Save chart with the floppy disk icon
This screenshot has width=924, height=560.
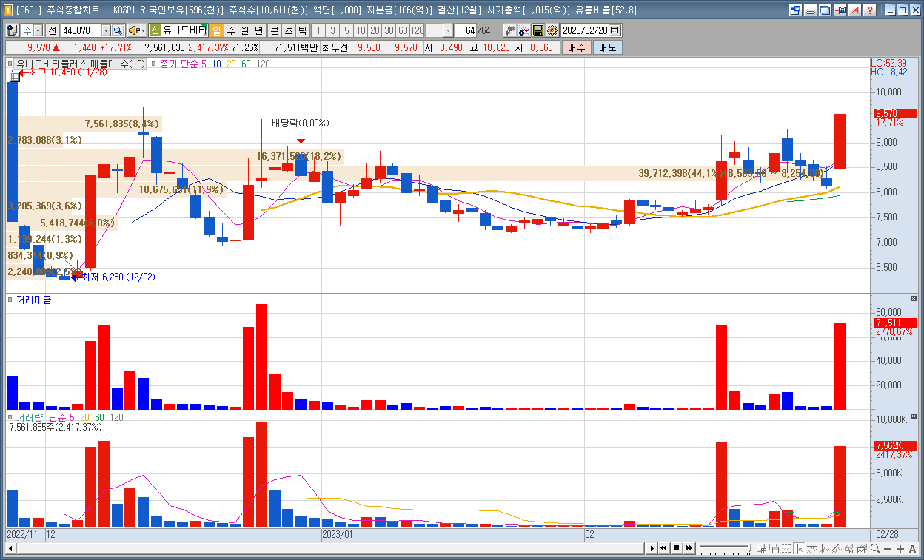tap(538, 30)
